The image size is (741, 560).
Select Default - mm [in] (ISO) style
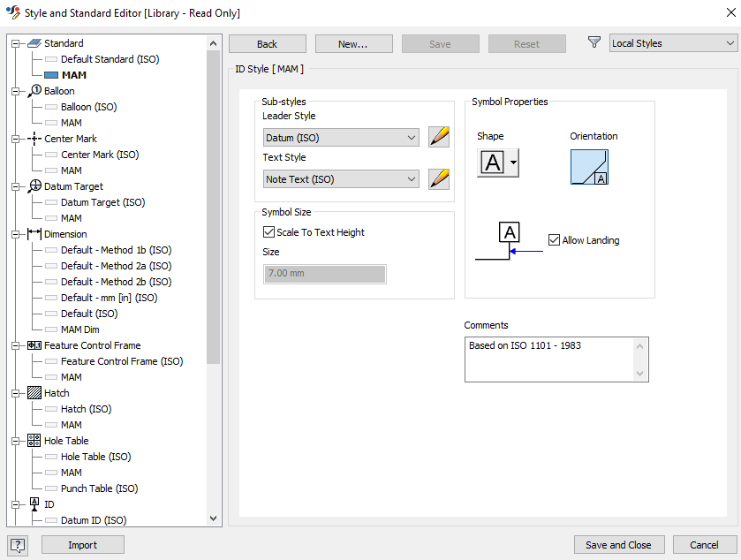pos(110,298)
